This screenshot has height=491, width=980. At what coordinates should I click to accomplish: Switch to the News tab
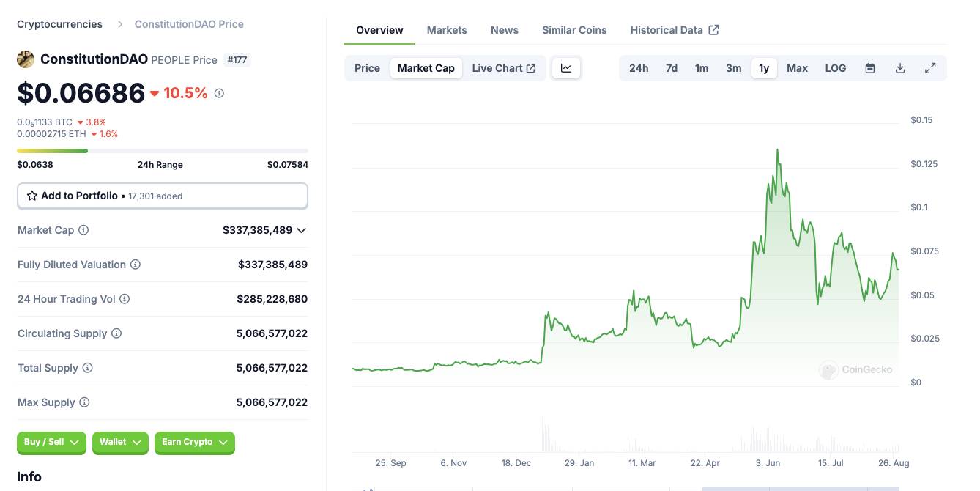click(505, 30)
